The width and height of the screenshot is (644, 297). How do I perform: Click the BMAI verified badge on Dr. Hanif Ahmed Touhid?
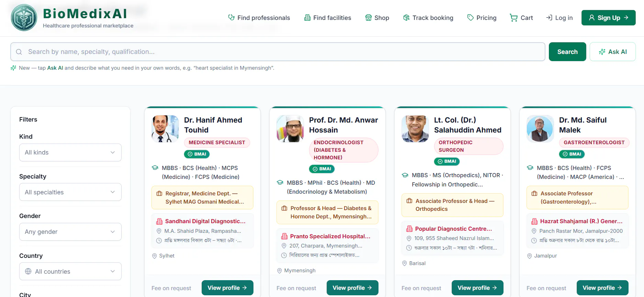[197, 154]
